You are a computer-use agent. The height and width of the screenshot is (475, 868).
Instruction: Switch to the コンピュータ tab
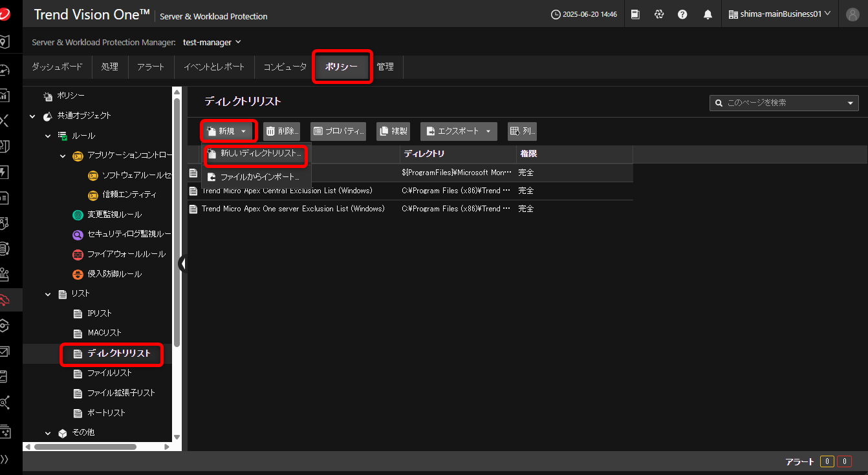pos(285,67)
